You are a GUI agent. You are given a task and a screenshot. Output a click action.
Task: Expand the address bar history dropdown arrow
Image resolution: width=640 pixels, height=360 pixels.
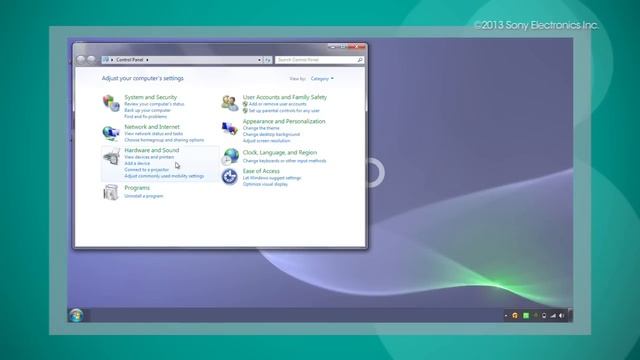259,60
